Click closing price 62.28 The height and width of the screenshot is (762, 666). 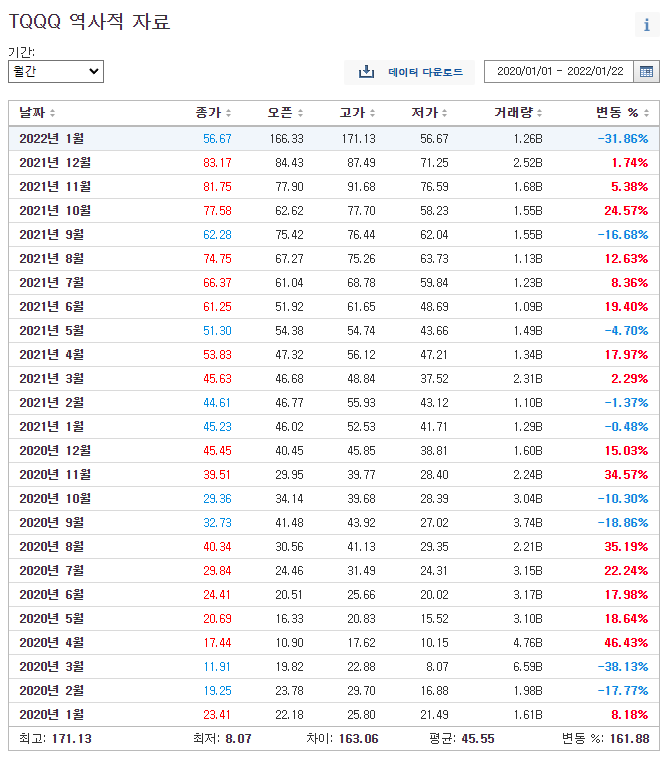[x=217, y=235]
